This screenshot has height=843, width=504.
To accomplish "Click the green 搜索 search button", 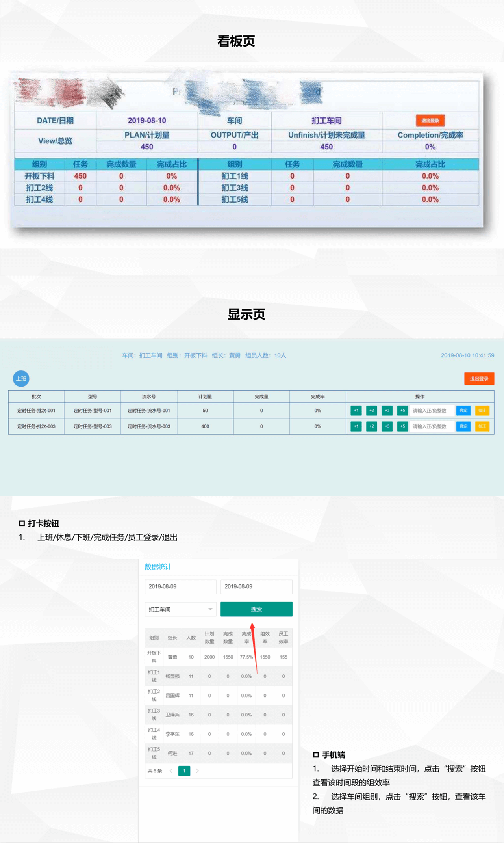I will pos(256,609).
